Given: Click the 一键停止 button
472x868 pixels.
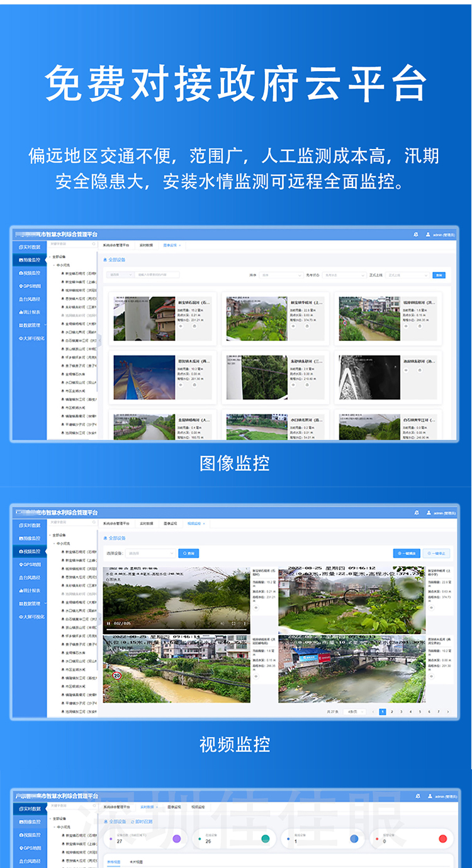Looking at the screenshot, I should coord(437,554).
